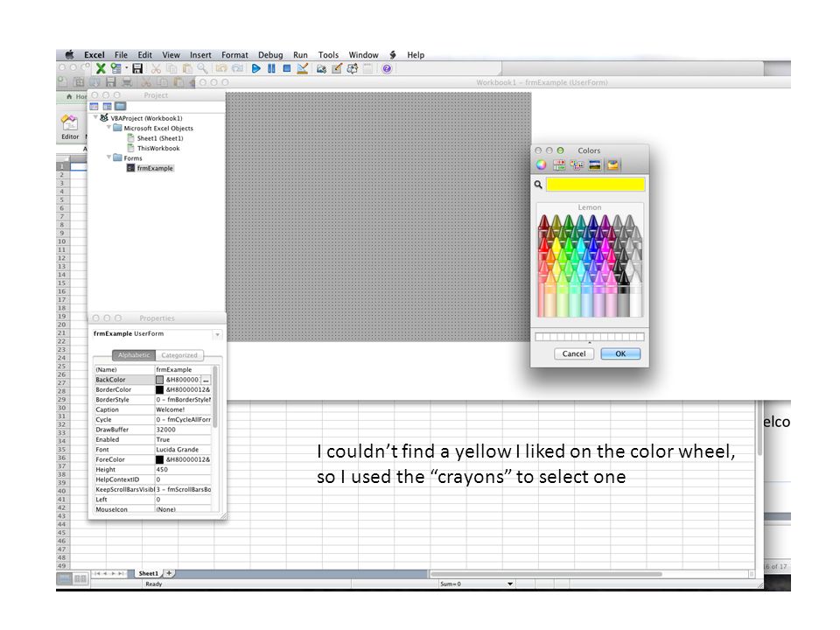Select the Height value 450

pyautogui.click(x=162, y=469)
